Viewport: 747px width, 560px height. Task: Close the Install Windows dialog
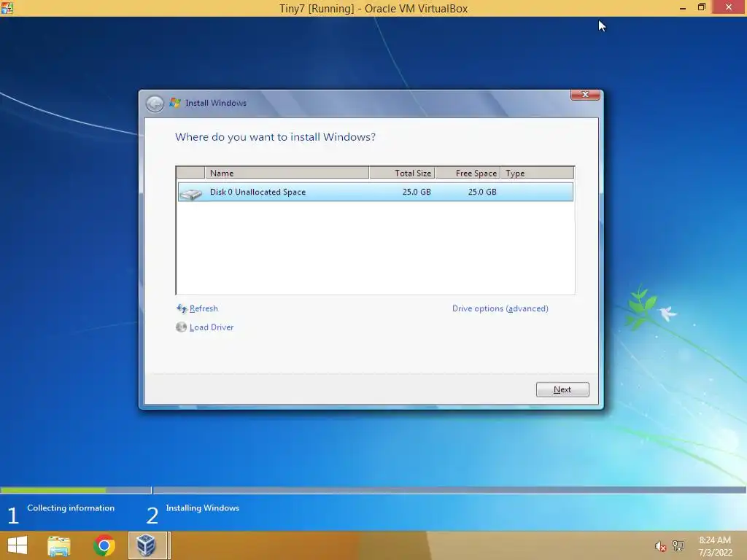[585, 95]
